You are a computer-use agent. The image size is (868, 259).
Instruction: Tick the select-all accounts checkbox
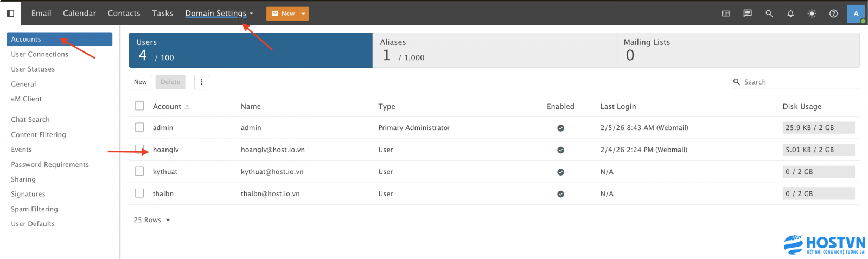point(139,106)
